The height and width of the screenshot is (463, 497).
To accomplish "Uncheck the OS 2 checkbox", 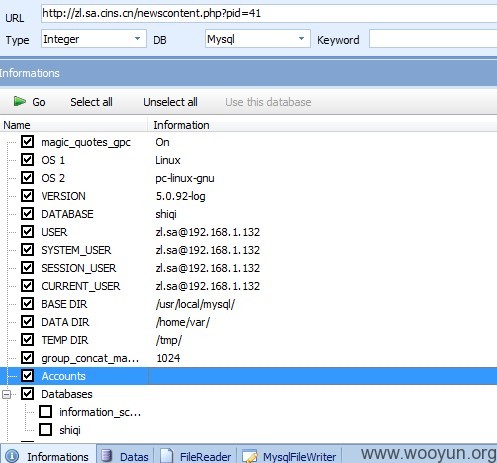I will tap(27, 178).
